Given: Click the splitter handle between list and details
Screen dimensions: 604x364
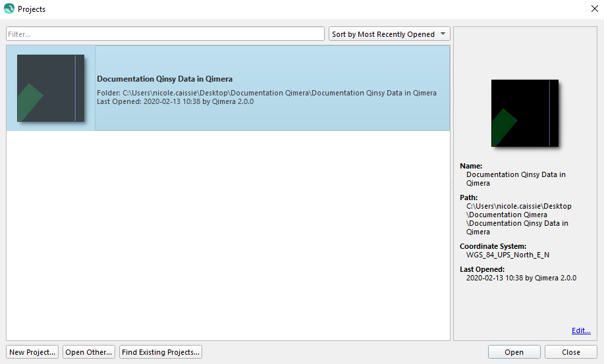Looking at the screenshot, I should pyautogui.click(x=452, y=184).
